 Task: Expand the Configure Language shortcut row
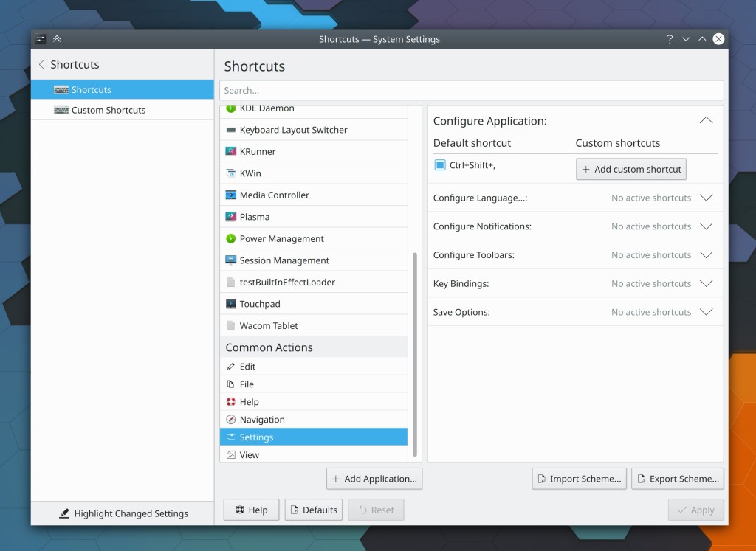click(706, 198)
